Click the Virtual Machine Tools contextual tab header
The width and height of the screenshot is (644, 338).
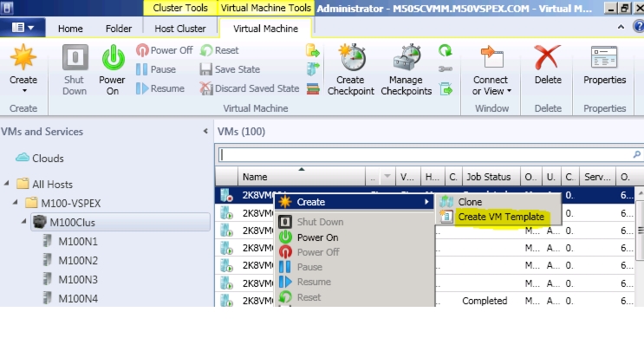pos(266,8)
